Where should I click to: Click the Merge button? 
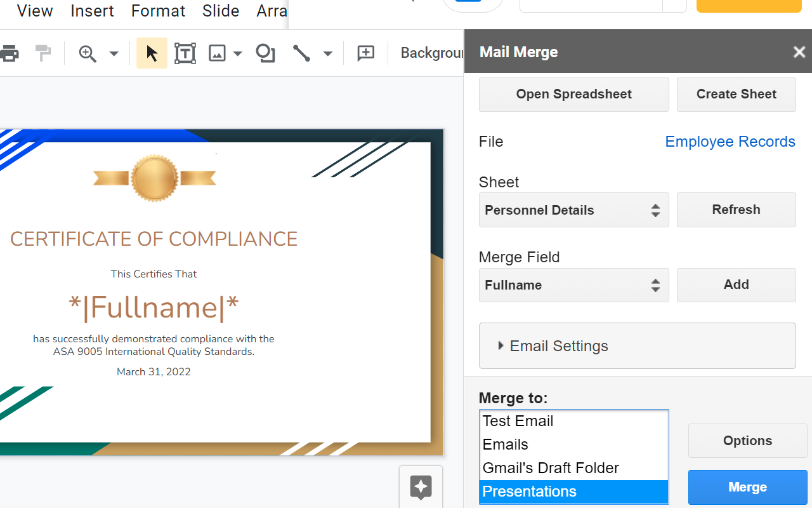pyautogui.click(x=747, y=487)
